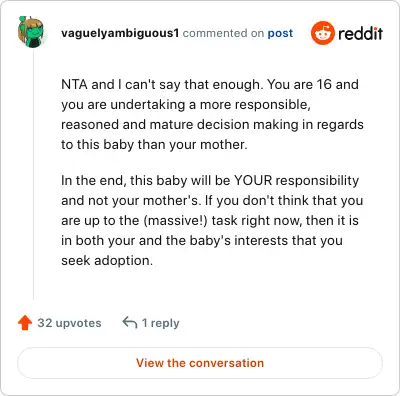This screenshot has height=396, width=400.
Task: Click the first paragraph starting with "NTA"
Action: coord(212,114)
